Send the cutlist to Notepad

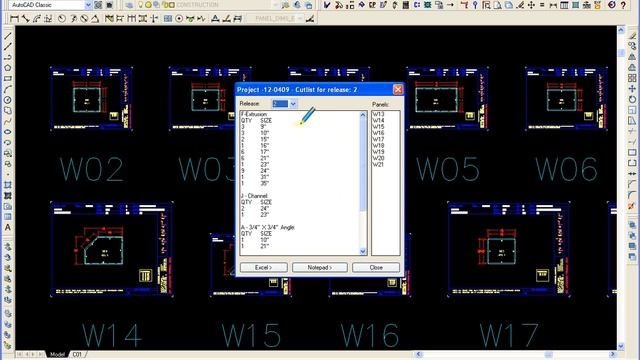point(320,267)
